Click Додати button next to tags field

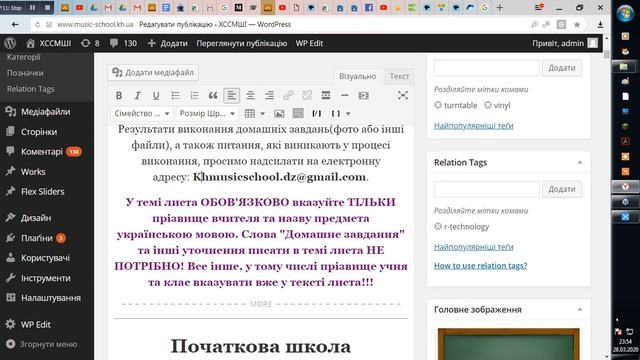click(x=562, y=68)
